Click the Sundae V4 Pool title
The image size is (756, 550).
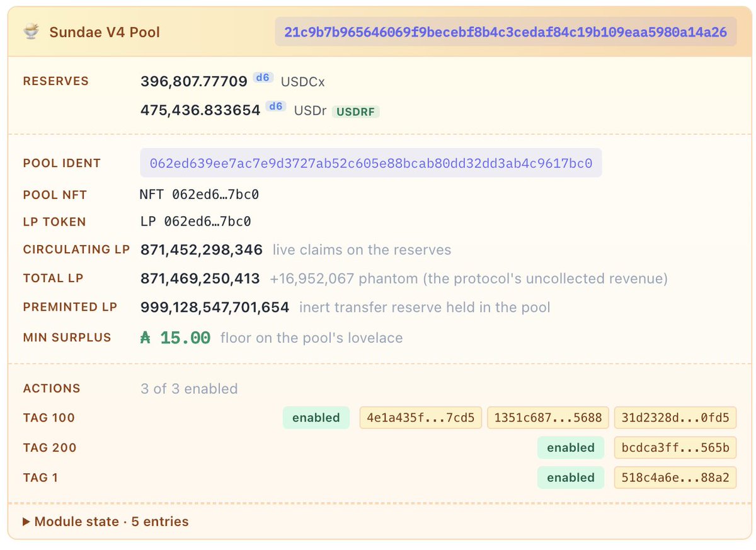coord(105,32)
